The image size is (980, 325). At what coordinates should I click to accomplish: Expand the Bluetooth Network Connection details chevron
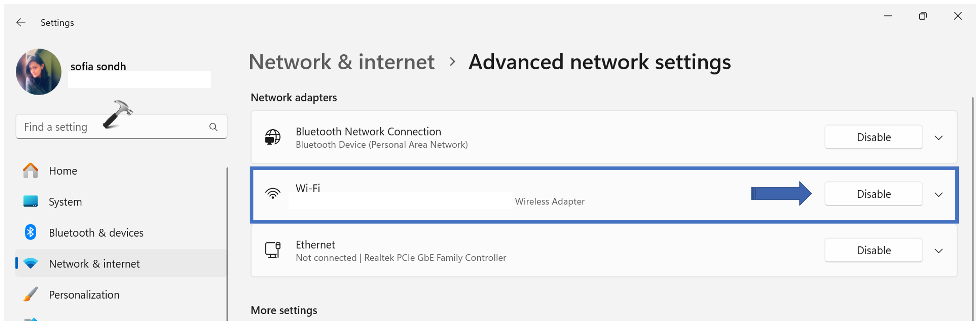(939, 138)
